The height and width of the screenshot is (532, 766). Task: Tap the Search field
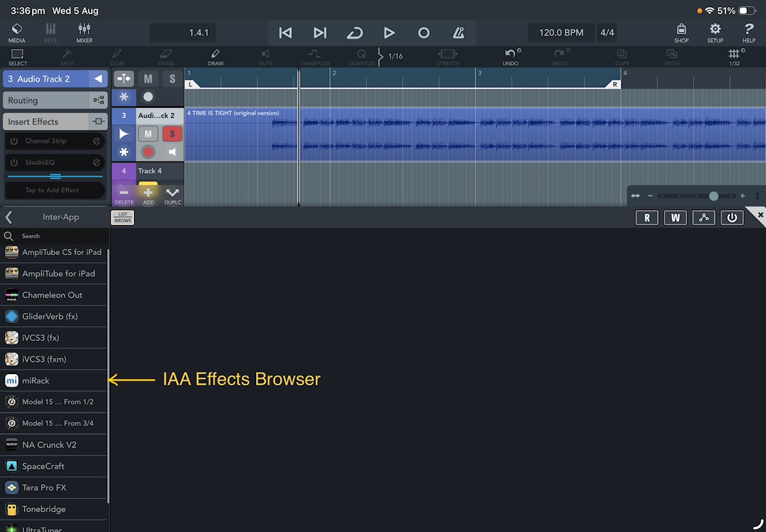point(54,236)
